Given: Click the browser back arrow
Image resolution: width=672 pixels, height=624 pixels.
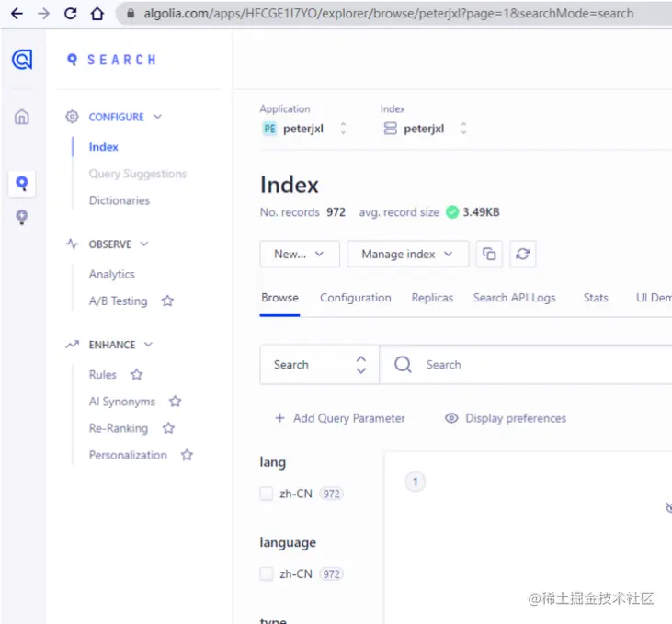Looking at the screenshot, I should pyautogui.click(x=17, y=14).
